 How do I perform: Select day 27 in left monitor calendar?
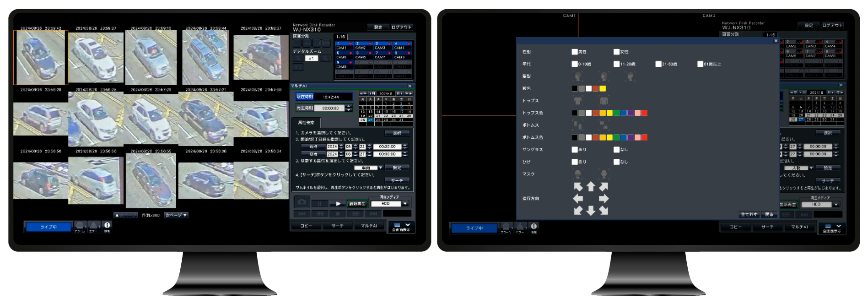371,120
